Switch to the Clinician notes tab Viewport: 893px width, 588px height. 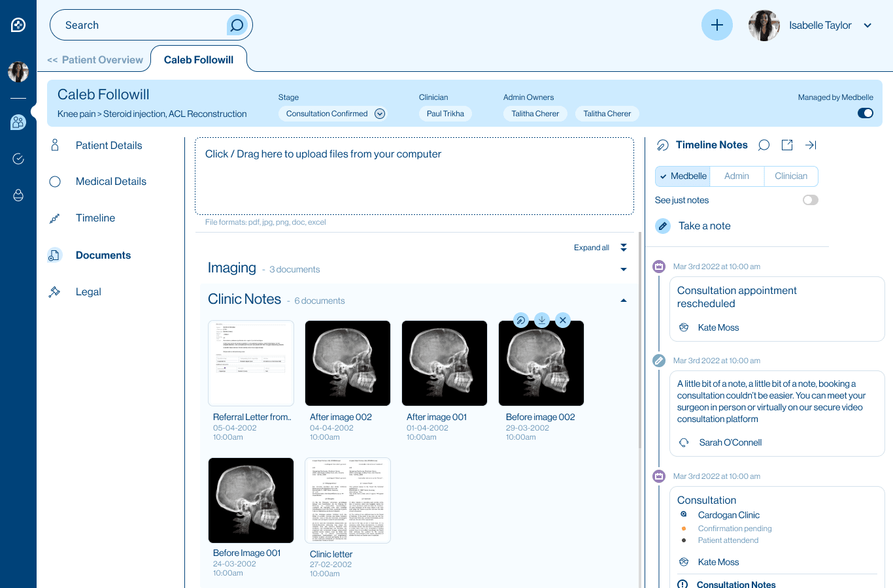790,176
